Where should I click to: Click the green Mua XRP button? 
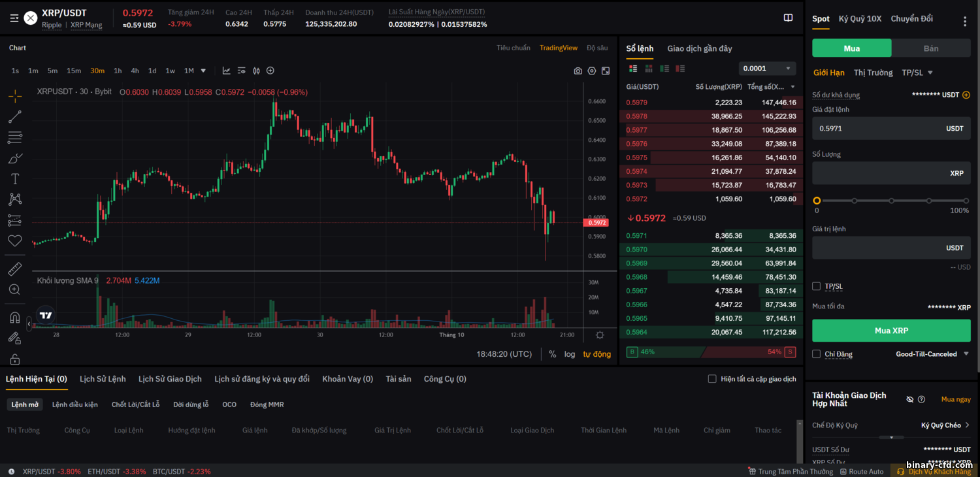click(891, 331)
